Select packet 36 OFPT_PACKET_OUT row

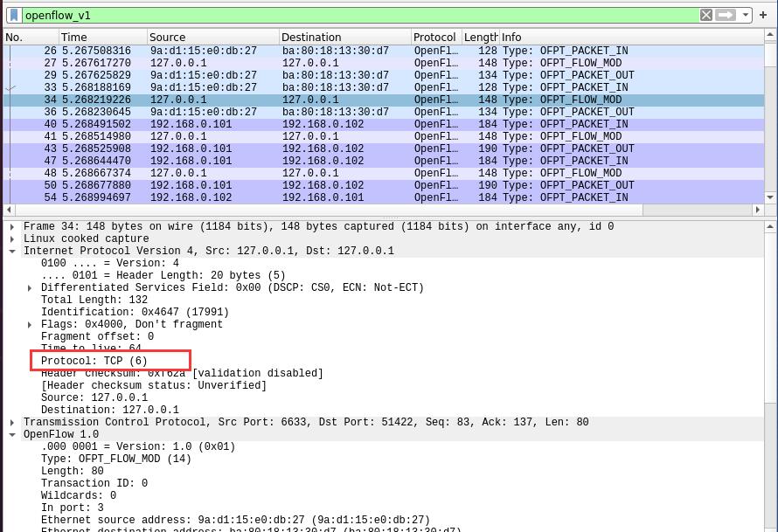click(x=383, y=112)
